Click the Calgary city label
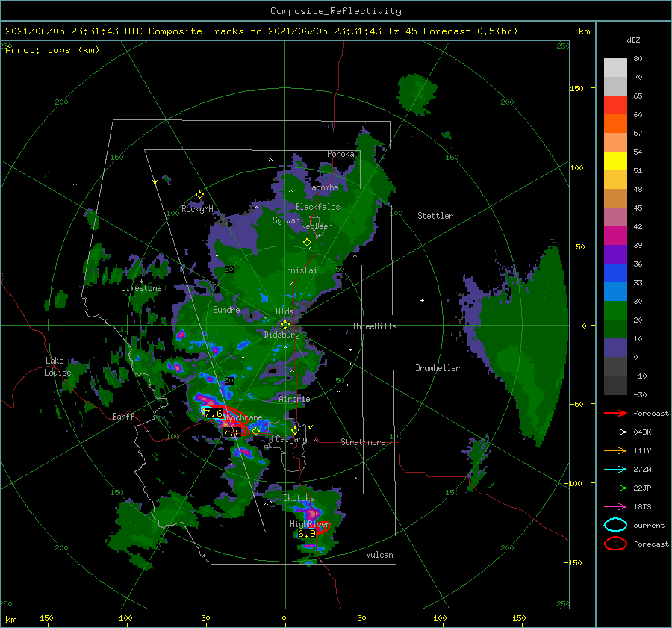Screen dimensions: 672x628 click(x=291, y=439)
